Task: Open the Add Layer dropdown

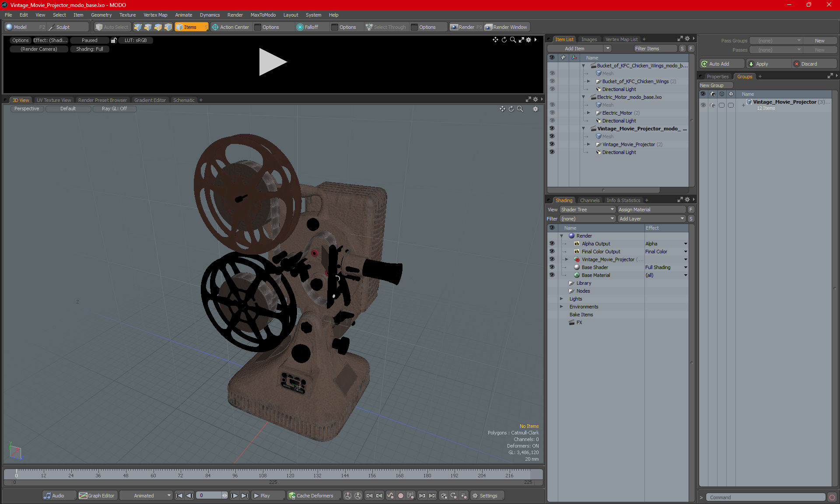Action: pos(651,219)
